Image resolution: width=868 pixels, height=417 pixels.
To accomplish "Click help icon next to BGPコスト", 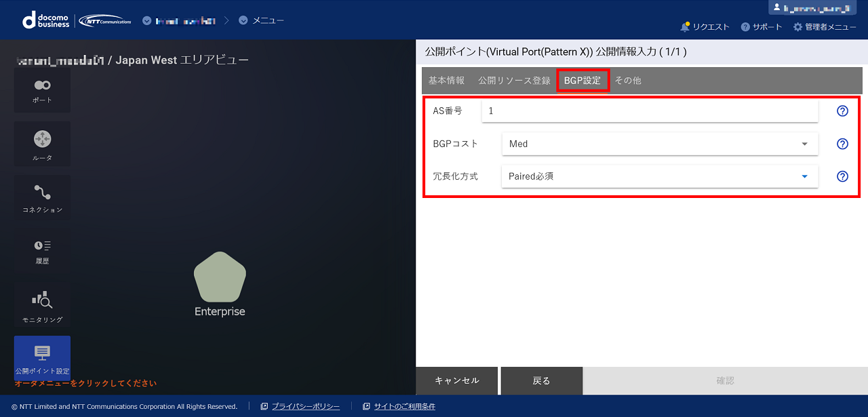I will (x=842, y=144).
